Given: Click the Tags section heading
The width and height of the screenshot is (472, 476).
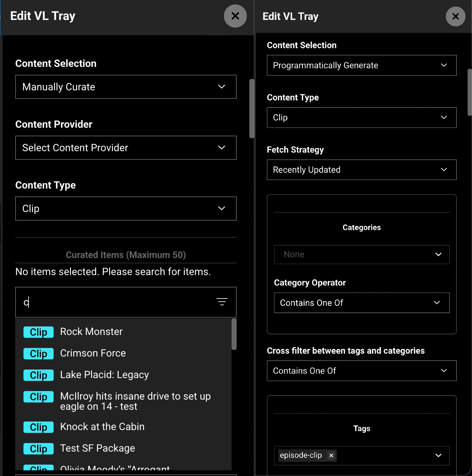Looking at the screenshot, I should coord(362,428).
